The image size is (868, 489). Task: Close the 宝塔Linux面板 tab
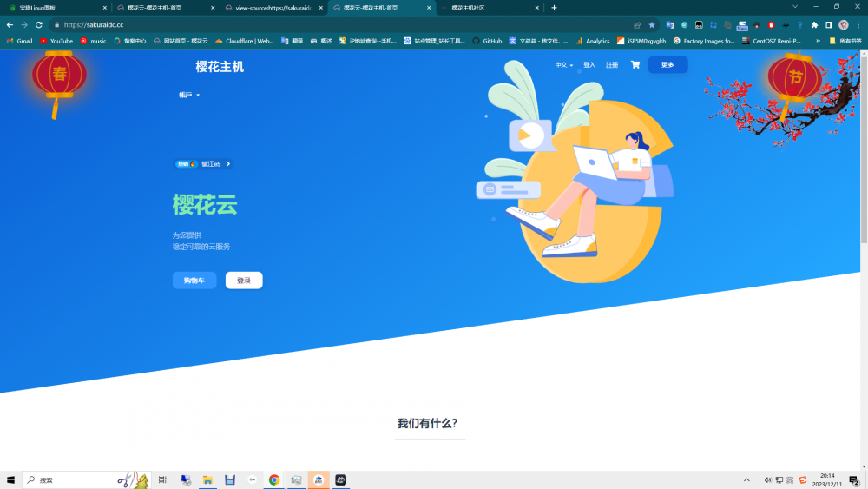[105, 8]
